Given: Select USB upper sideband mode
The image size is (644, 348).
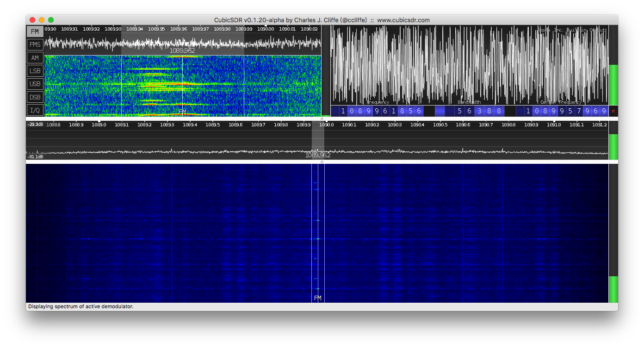Looking at the screenshot, I should coord(35,84).
